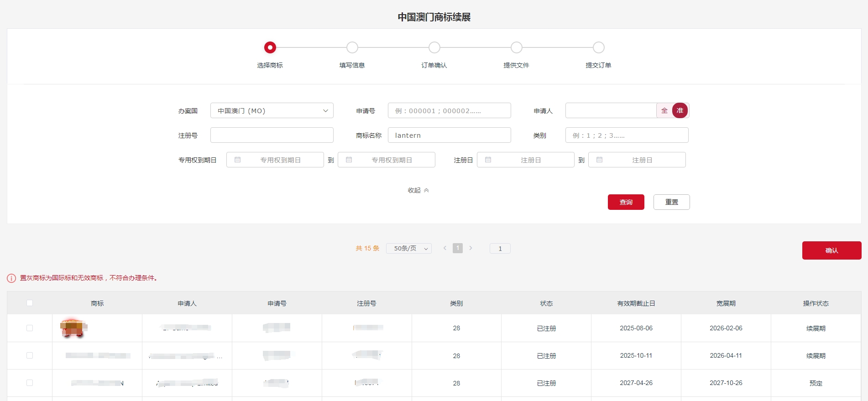Image resolution: width=868 pixels, height=401 pixels.
Task: Click the page jump number field
Action: [500, 248]
